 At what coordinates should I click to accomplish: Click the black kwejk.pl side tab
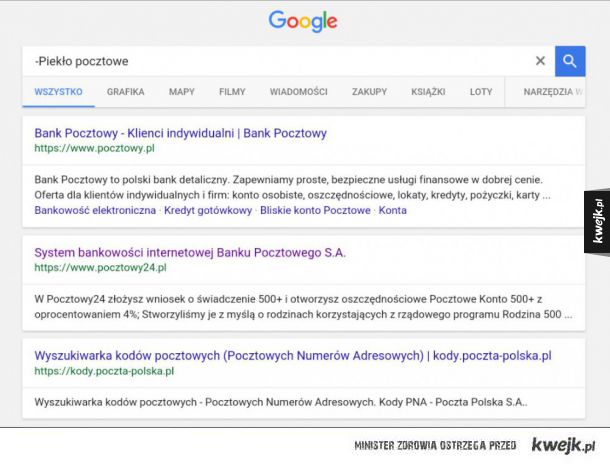coord(597,222)
